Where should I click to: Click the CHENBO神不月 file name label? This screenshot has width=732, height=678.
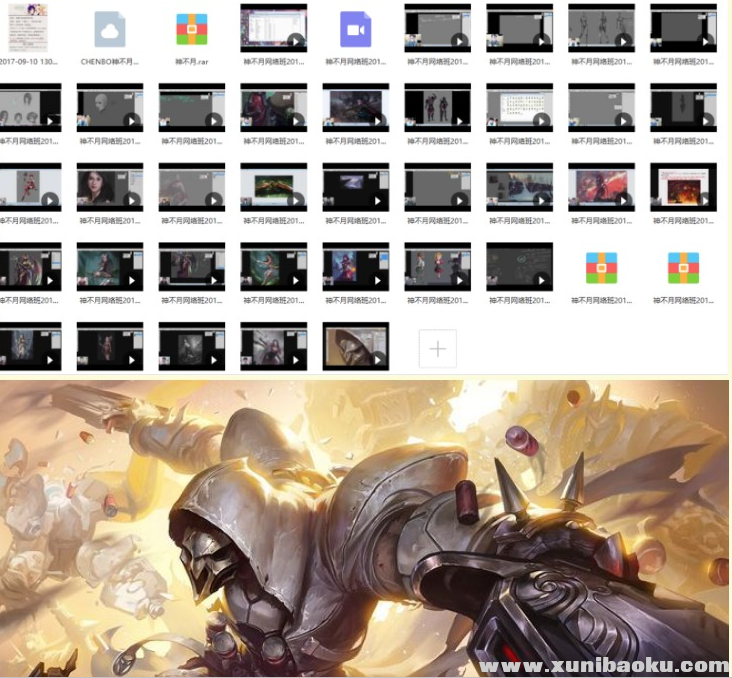point(110,61)
